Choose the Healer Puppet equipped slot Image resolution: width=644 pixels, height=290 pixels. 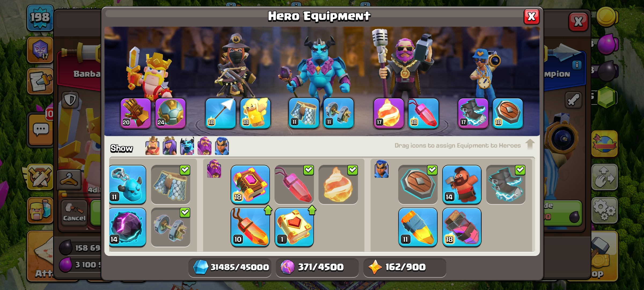click(x=255, y=113)
